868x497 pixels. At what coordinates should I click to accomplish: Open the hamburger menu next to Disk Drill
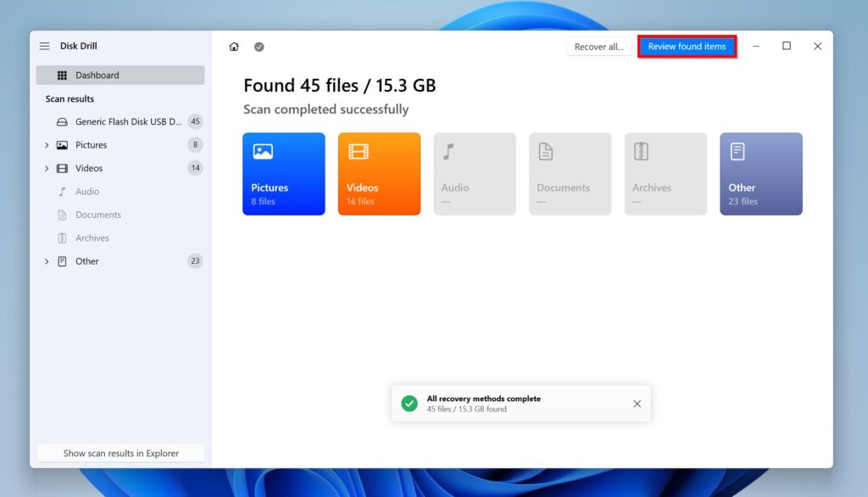pyautogui.click(x=43, y=46)
